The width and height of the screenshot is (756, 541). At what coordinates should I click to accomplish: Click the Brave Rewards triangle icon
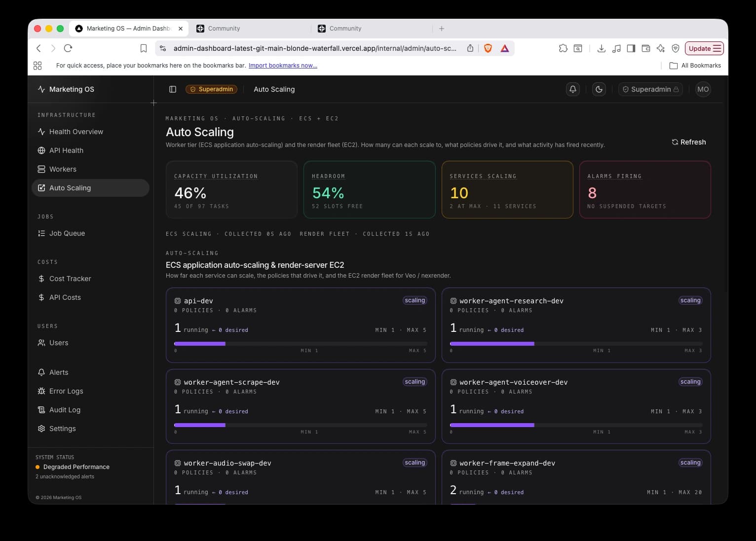click(x=505, y=48)
